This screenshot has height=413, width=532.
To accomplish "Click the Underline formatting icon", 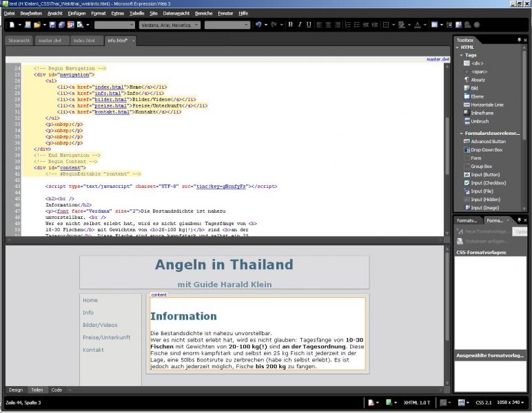I will tap(308, 25).
